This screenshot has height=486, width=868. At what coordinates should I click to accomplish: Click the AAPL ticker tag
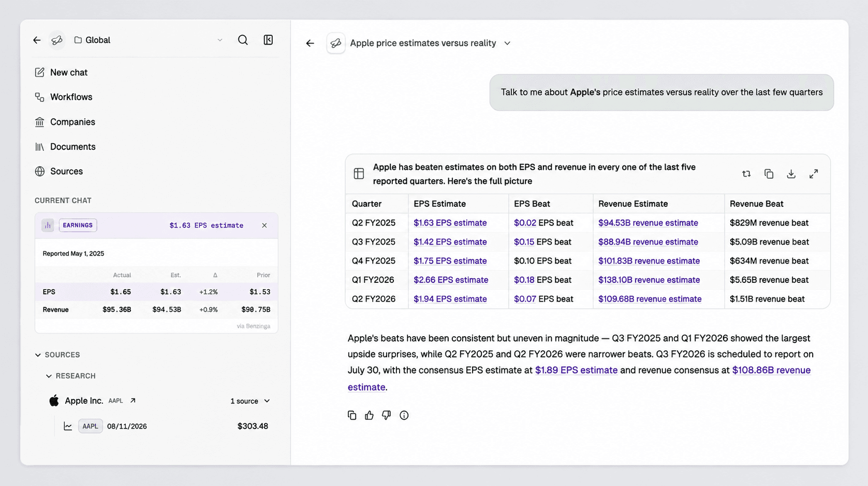click(90, 426)
